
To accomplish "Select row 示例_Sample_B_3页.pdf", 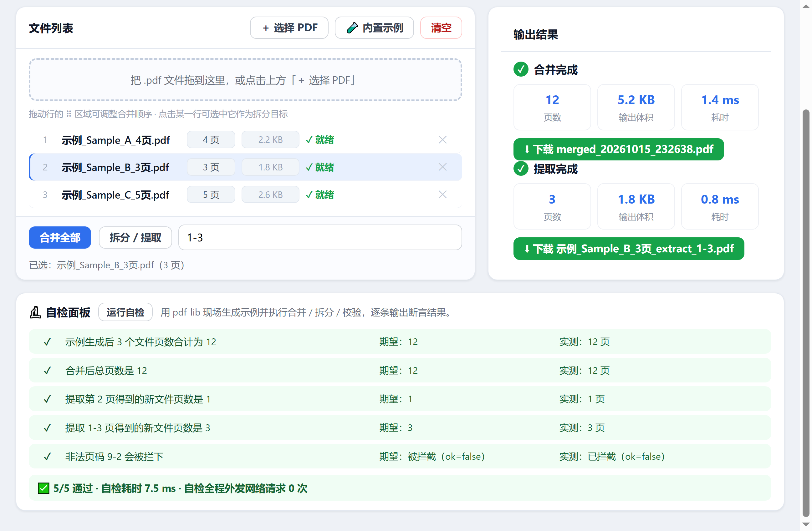I will [x=245, y=167].
